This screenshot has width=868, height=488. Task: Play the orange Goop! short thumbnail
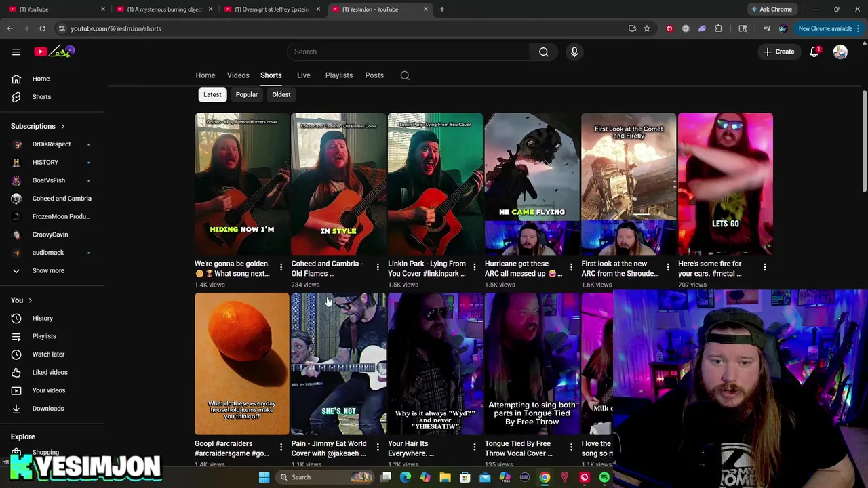coord(242,364)
